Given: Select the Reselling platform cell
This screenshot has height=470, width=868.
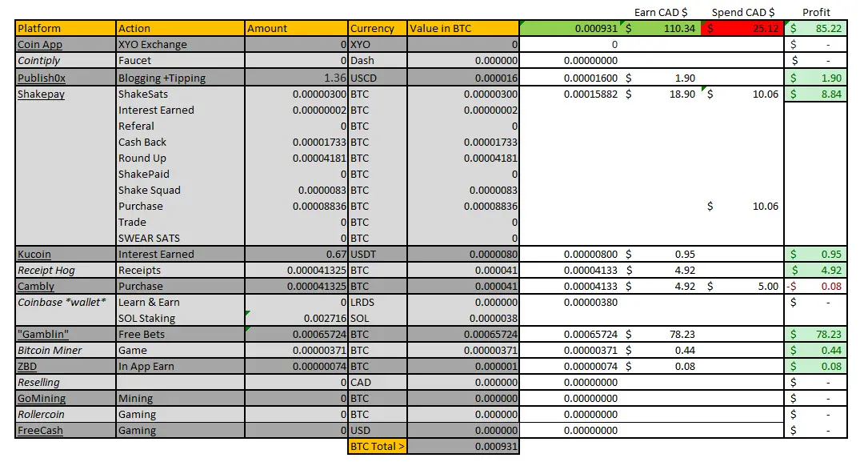Looking at the screenshot, I should click(66, 383).
